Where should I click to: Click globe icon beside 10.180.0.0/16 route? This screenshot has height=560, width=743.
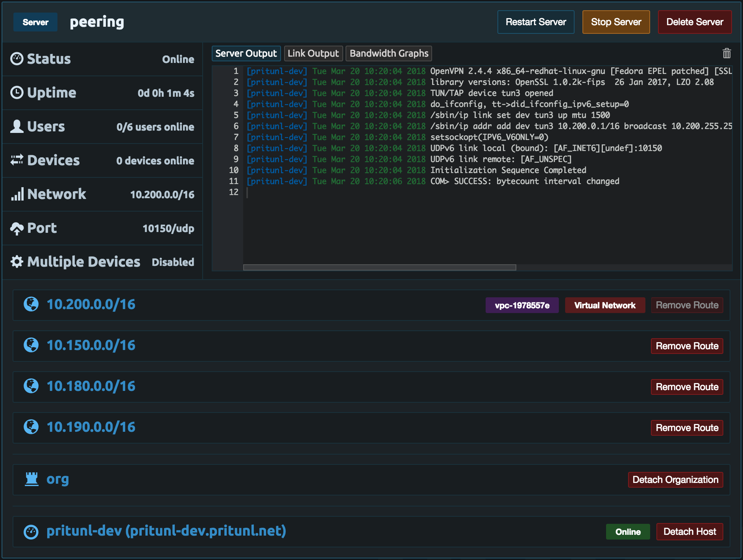coord(31,386)
